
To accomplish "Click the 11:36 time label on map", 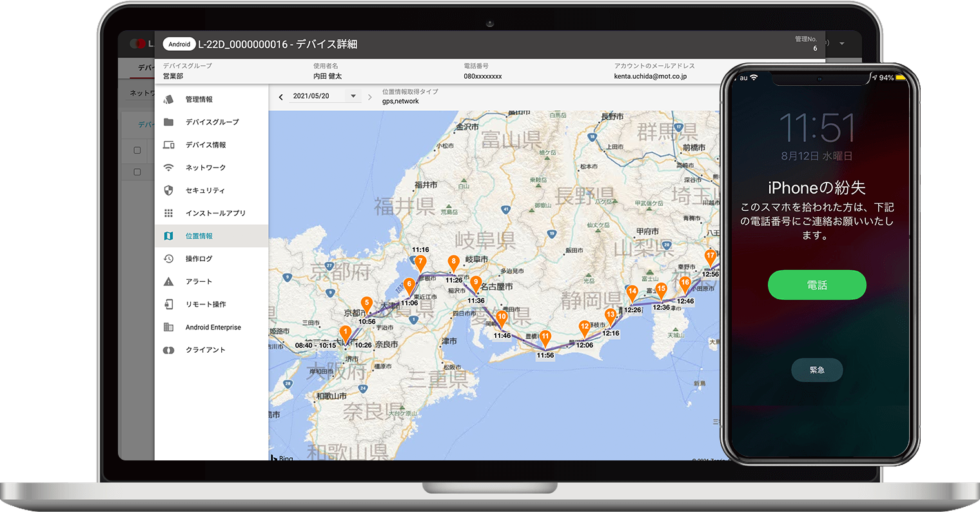I will tap(476, 300).
